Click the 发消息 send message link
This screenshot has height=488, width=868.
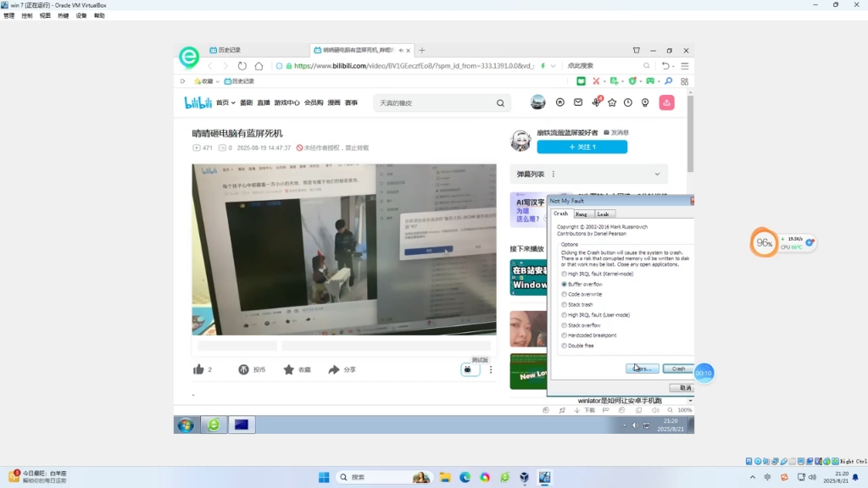(616, 133)
